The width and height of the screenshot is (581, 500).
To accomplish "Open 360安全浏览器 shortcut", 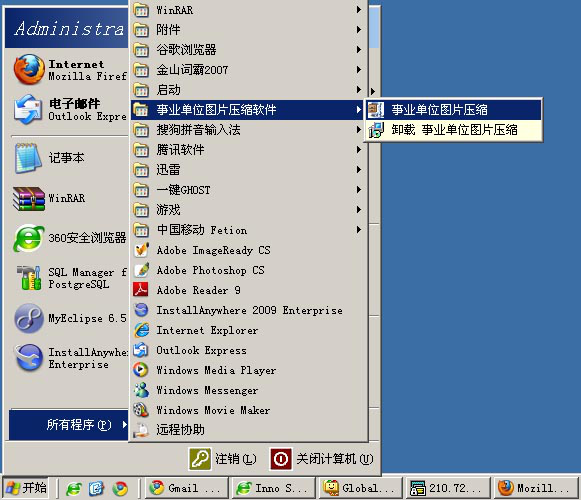I will (69, 238).
